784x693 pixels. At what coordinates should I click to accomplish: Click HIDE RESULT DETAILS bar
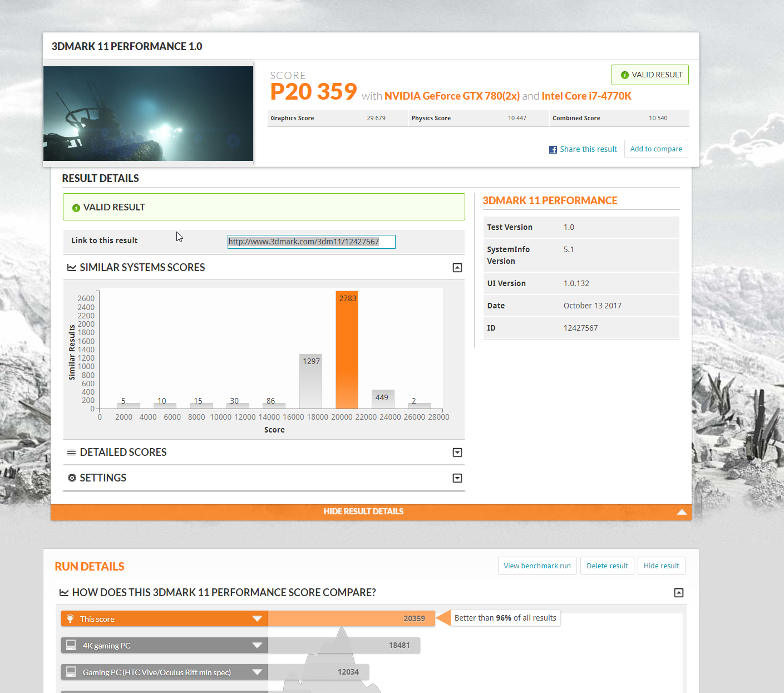(x=371, y=512)
